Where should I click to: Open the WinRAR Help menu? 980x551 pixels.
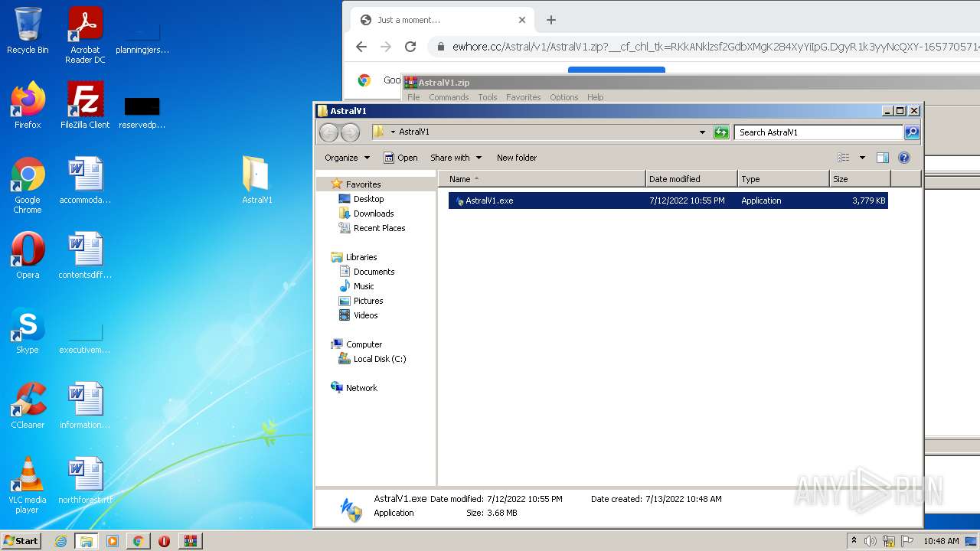[x=596, y=97]
